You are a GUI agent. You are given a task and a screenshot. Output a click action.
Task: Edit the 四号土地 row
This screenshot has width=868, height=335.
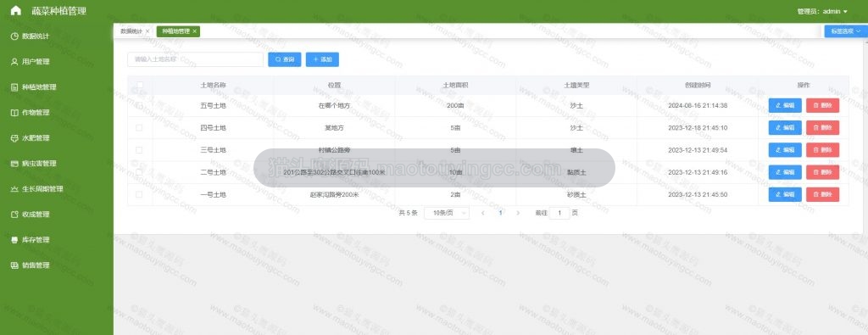(x=785, y=128)
